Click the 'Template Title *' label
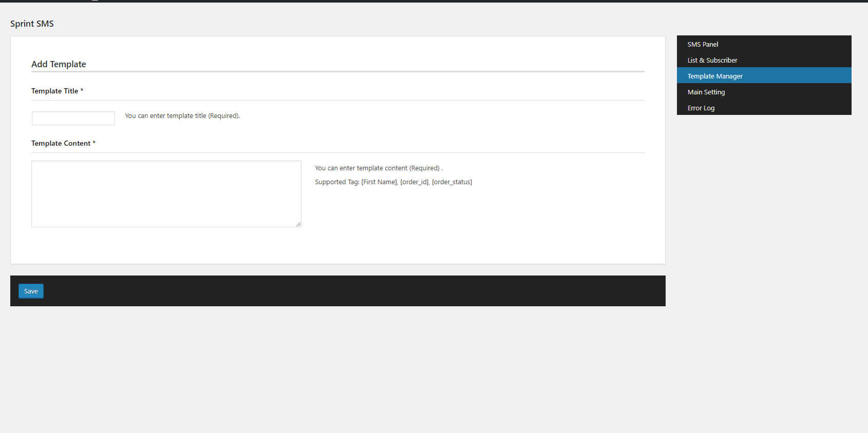 (x=57, y=91)
